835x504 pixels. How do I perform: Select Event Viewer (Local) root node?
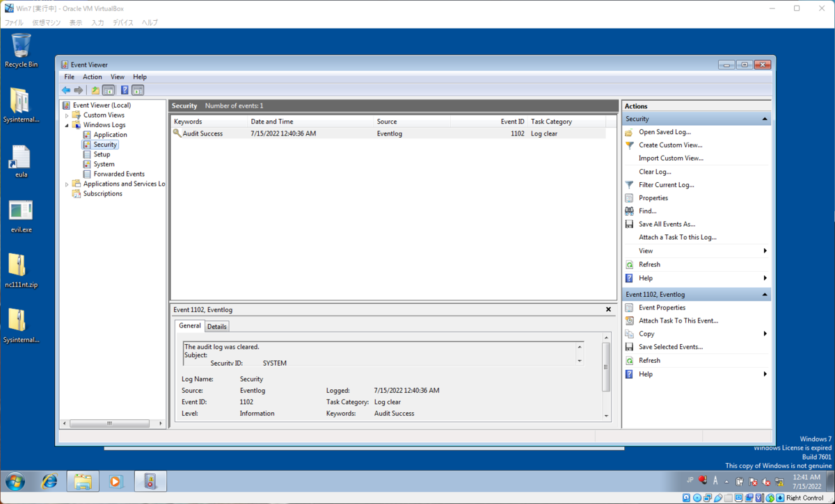102,106
